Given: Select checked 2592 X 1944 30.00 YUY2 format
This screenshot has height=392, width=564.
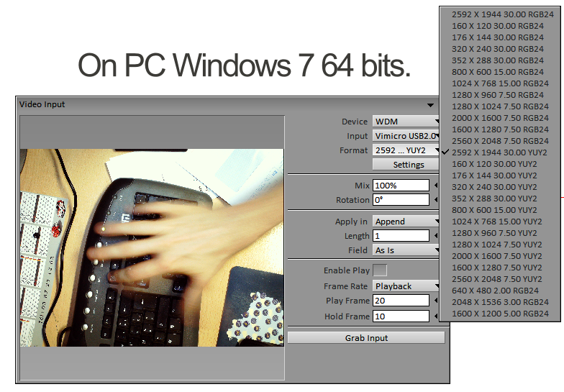Looking at the screenshot, I should (x=500, y=152).
